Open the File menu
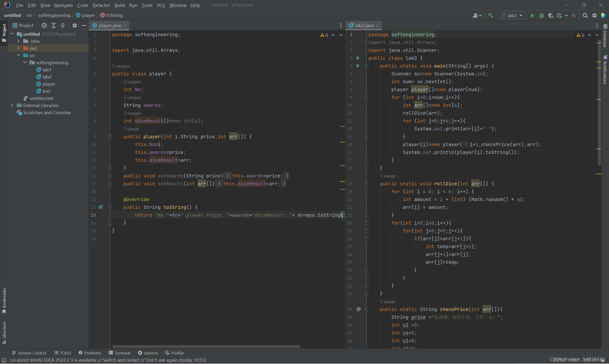Screen dimensions: 609x364 click(x=19, y=5)
